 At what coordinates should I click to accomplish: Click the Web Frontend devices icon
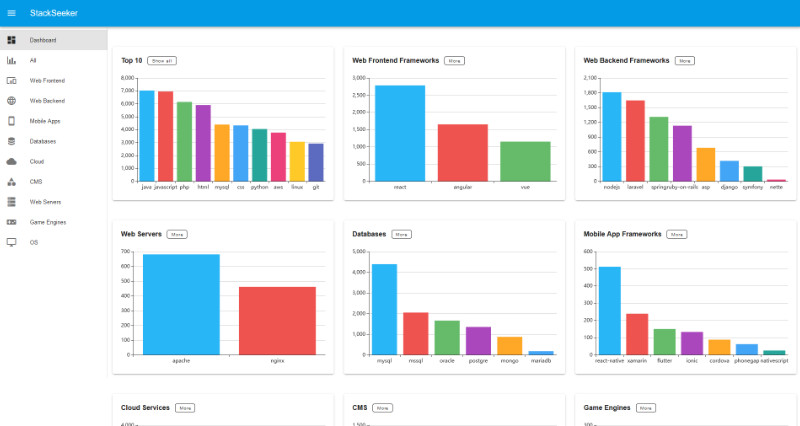[11, 81]
